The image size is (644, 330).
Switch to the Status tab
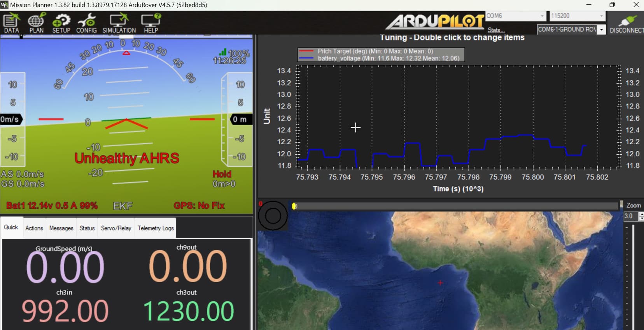click(x=87, y=228)
